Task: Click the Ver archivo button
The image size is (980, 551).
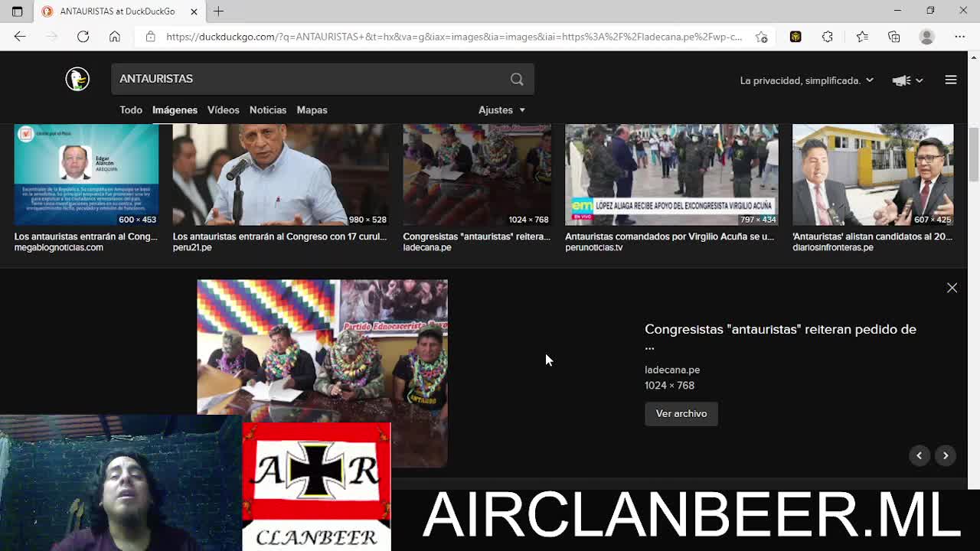Action: (681, 413)
